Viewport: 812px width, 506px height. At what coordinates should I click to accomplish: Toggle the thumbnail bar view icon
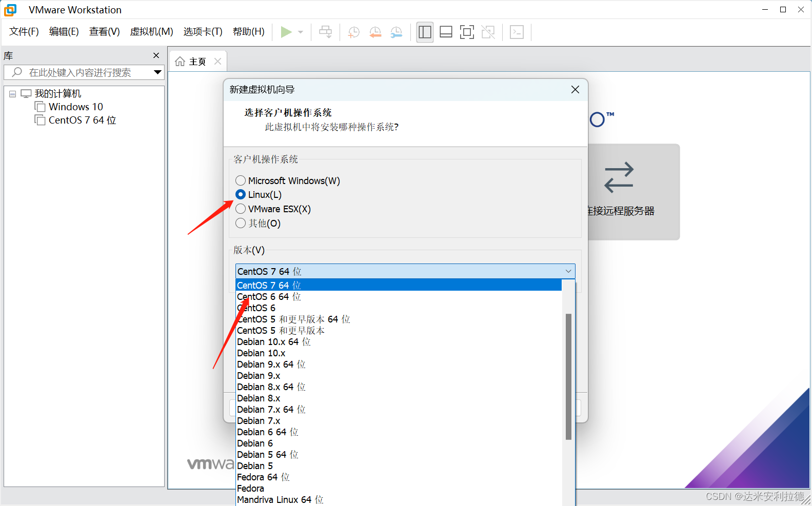446,32
